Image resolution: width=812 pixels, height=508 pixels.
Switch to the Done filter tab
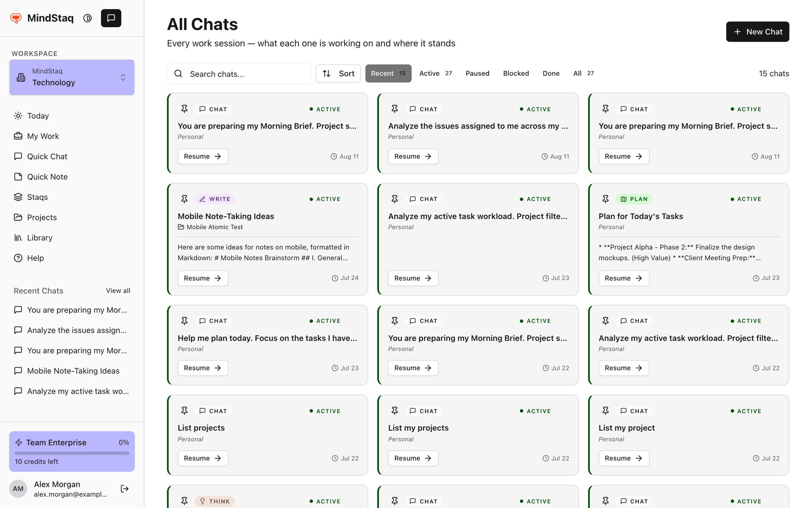[x=551, y=74]
